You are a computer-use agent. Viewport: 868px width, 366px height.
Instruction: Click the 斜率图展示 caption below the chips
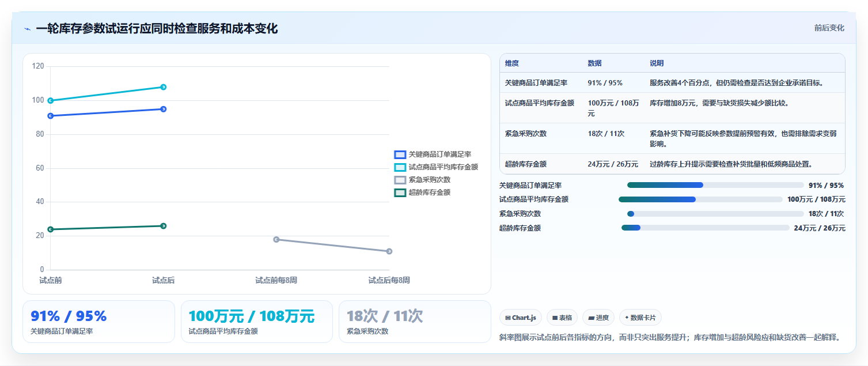point(669,337)
